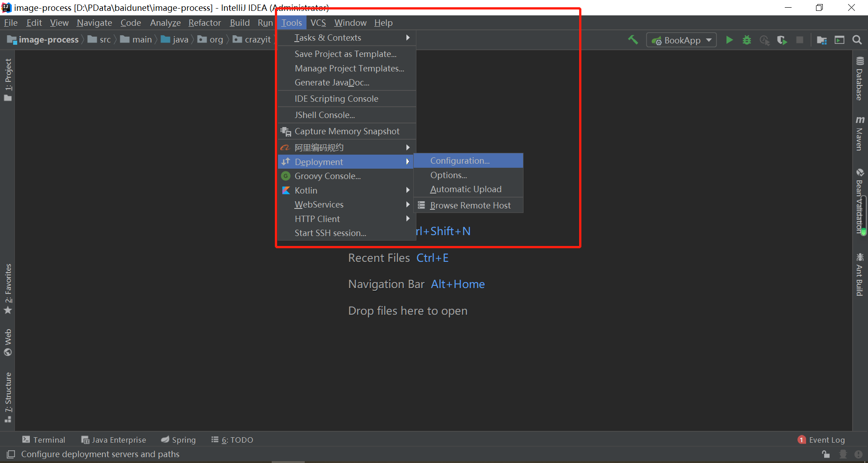The image size is (868, 463).
Task: Open the Terminal tool window at bottom
Action: 44,439
